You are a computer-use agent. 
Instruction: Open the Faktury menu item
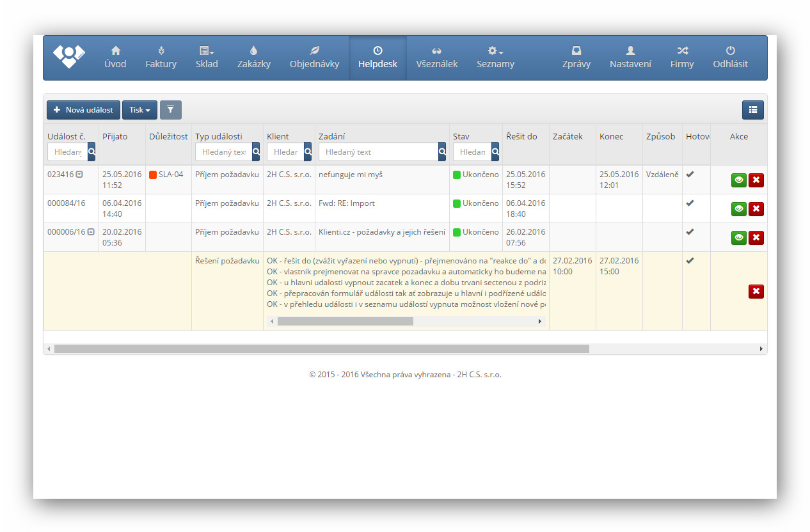pyautogui.click(x=161, y=58)
